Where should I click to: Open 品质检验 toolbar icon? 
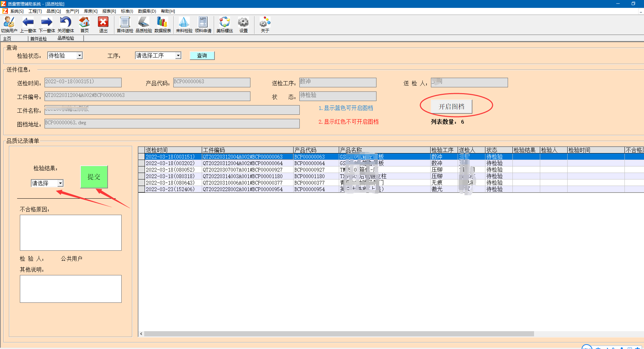tap(144, 25)
